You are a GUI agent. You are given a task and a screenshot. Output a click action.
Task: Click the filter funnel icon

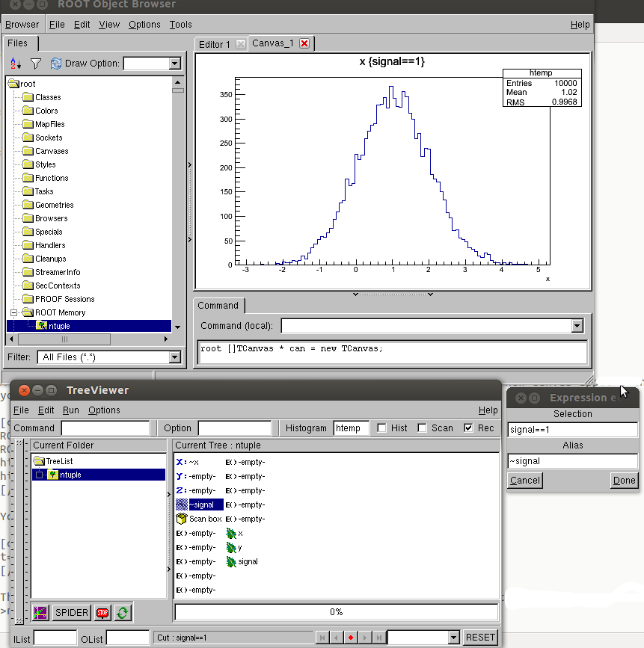point(35,64)
